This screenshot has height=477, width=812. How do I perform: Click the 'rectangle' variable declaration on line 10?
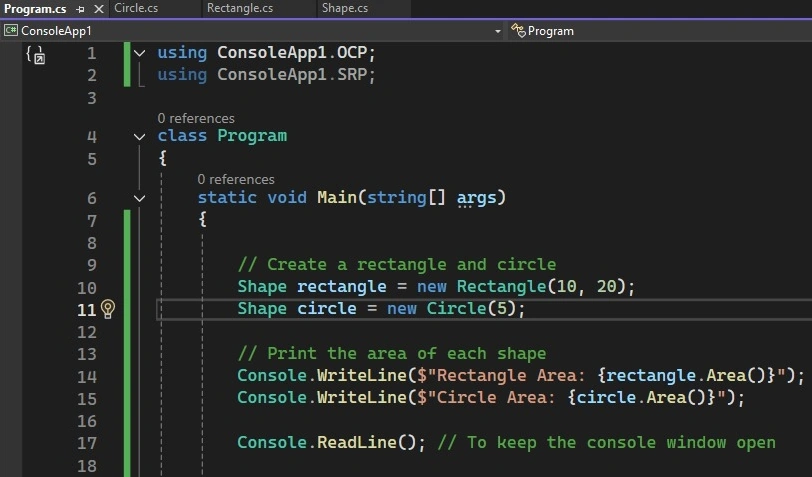(x=342, y=286)
